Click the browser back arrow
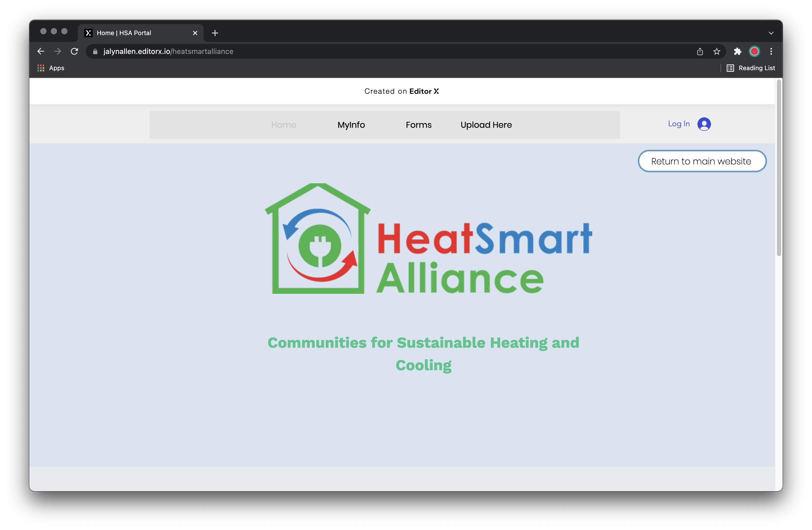 coord(41,51)
